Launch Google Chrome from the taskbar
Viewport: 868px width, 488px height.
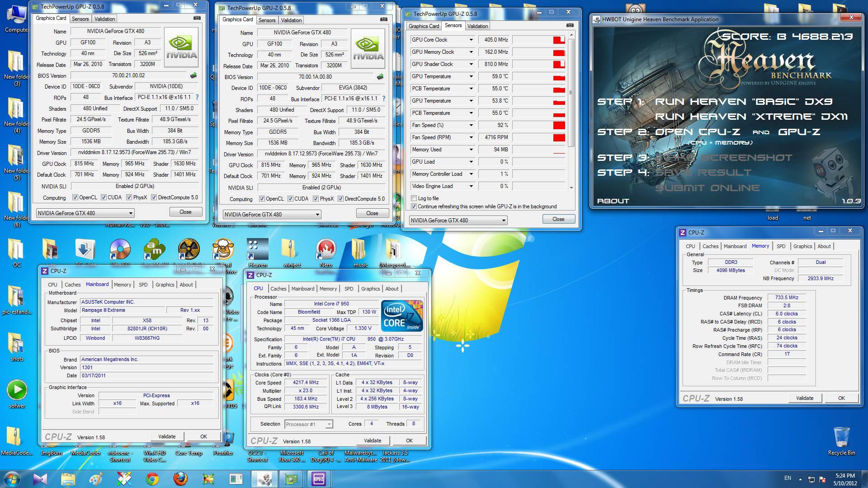(x=152, y=479)
